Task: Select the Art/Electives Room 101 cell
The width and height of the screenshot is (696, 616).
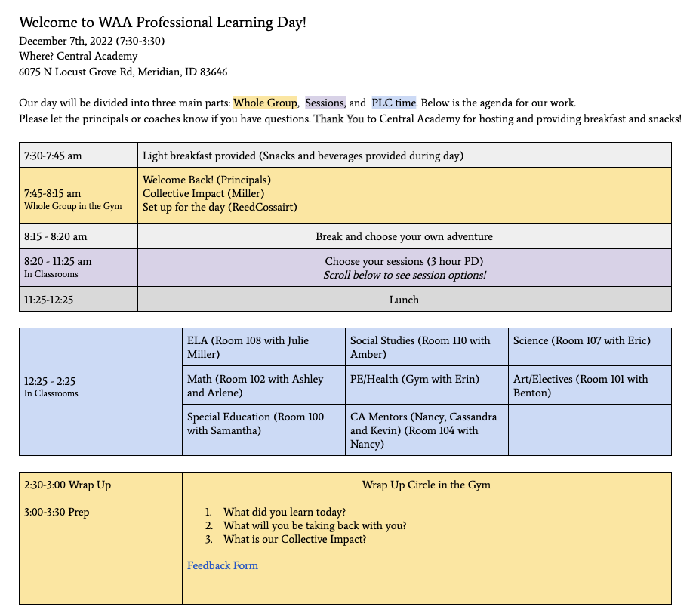Action: click(589, 386)
